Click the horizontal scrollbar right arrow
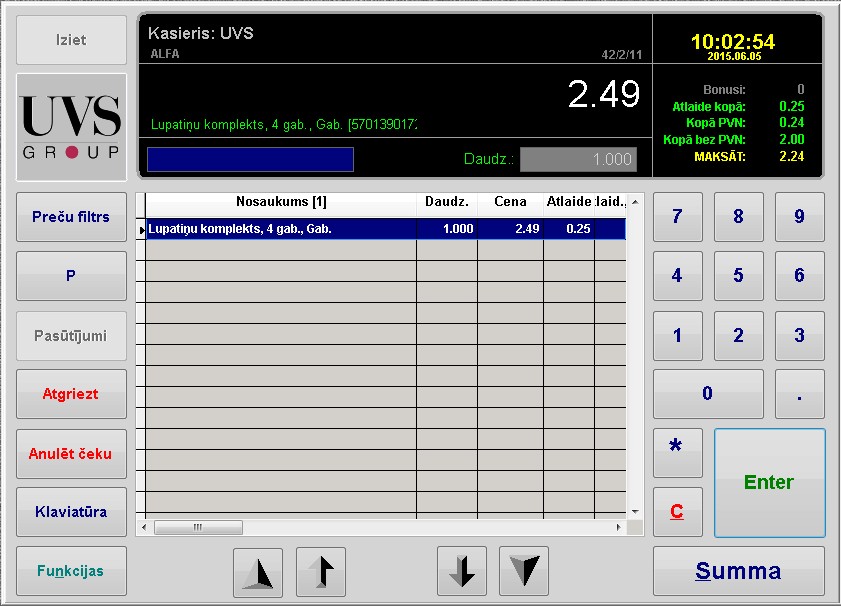 pos(618,527)
